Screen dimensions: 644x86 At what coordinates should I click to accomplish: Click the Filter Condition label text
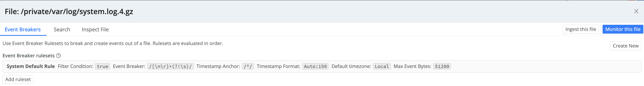(75, 66)
